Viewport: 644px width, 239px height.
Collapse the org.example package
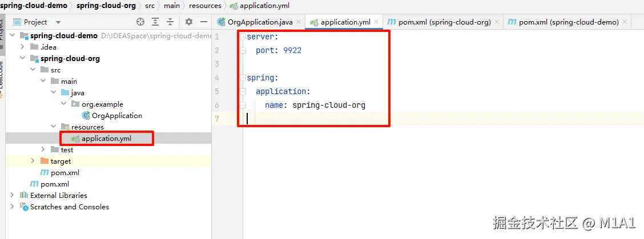[x=64, y=104]
